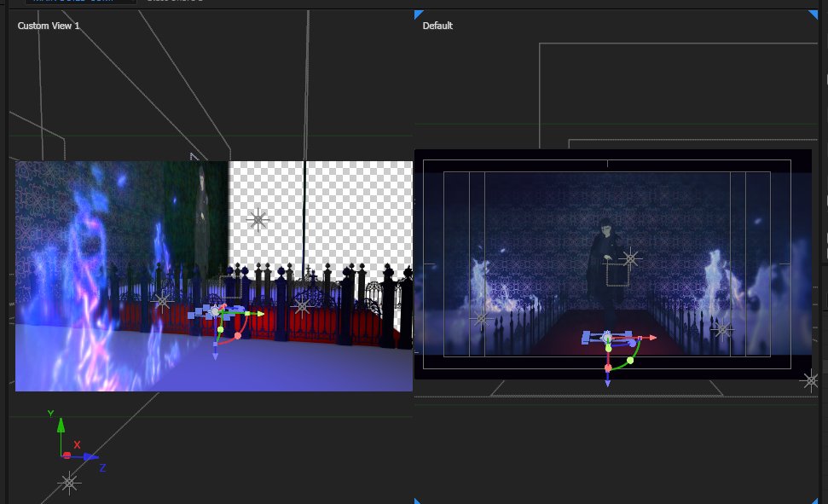Click the green rotation dot on the Custom View 1 gizmo
The width and height of the screenshot is (828, 504).
coord(220,330)
